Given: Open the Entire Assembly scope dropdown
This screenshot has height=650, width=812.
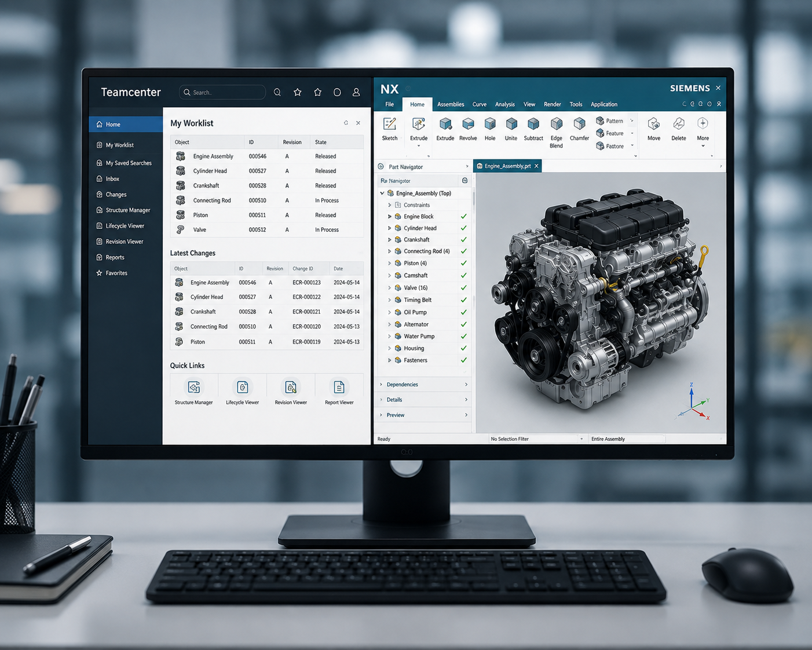Looking at the screenshot, I should pyautogui.click(x=627, y=439).
